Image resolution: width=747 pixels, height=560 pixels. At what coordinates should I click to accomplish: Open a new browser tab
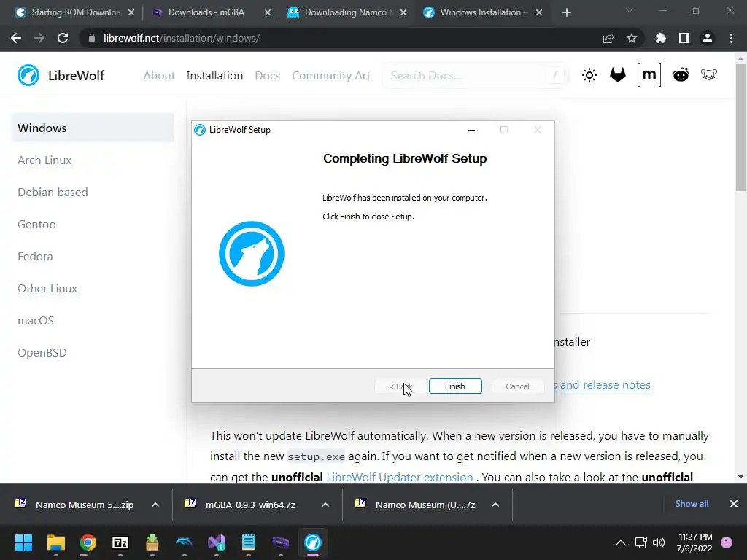tap(566, 12)
